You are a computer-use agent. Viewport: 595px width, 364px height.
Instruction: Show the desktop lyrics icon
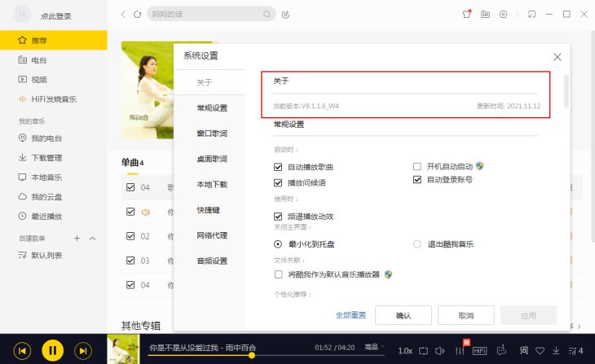(x=523, y=350)
